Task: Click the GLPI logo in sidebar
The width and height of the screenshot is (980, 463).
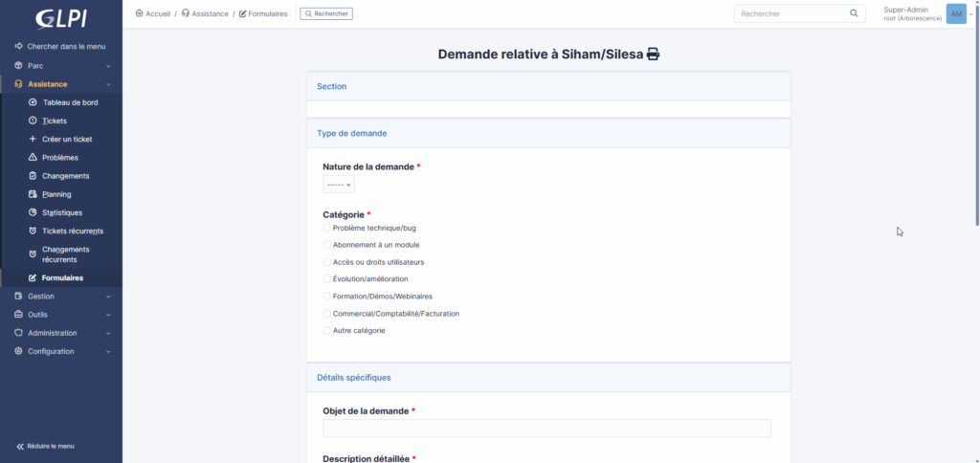Action: [x=61, y=19]
